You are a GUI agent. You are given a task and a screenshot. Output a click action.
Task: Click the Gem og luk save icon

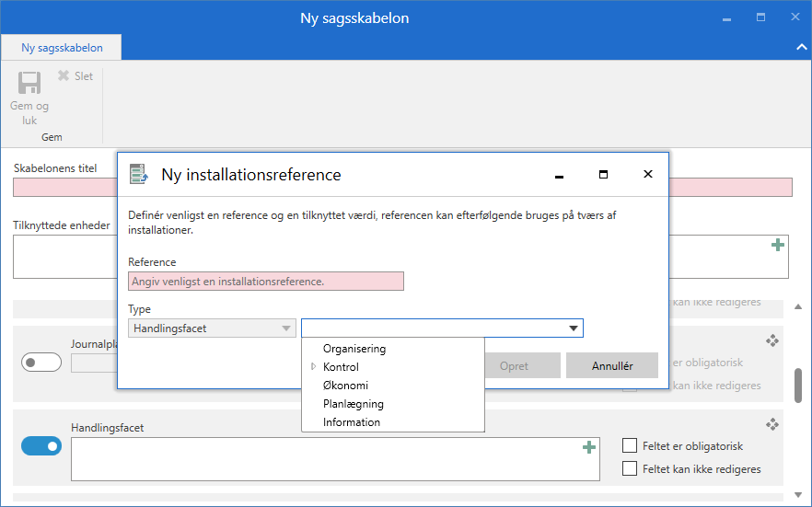coord(29,83)
